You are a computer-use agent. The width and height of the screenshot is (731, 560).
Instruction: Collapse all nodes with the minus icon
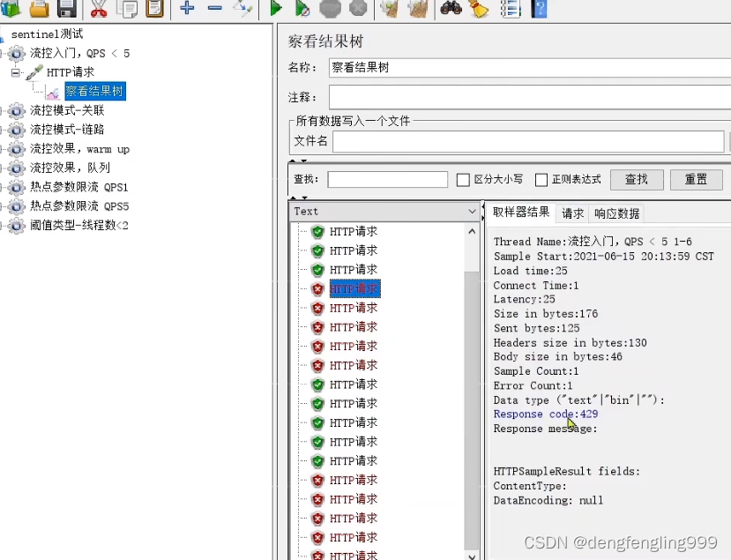215,7
